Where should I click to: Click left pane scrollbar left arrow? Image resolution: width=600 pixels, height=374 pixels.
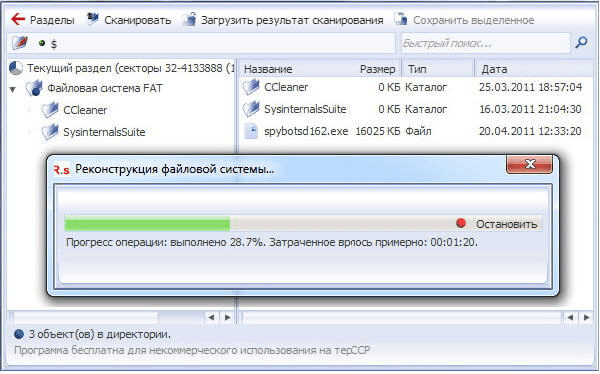211,317
